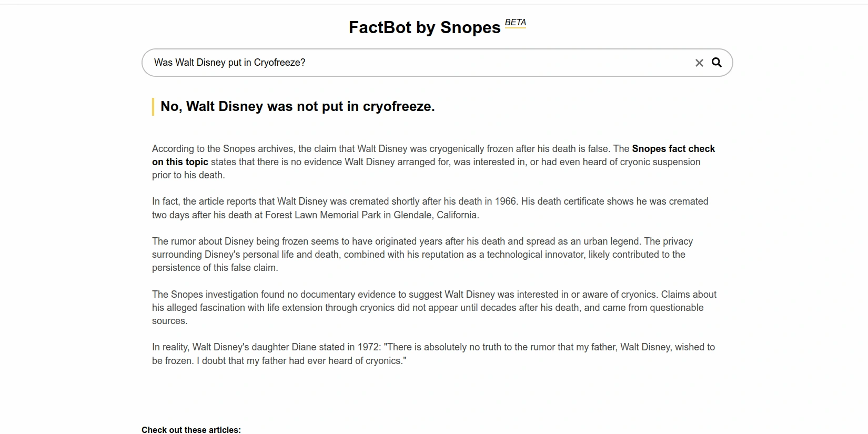Click the yellow bar beside the answer heading

pos(153,107)
